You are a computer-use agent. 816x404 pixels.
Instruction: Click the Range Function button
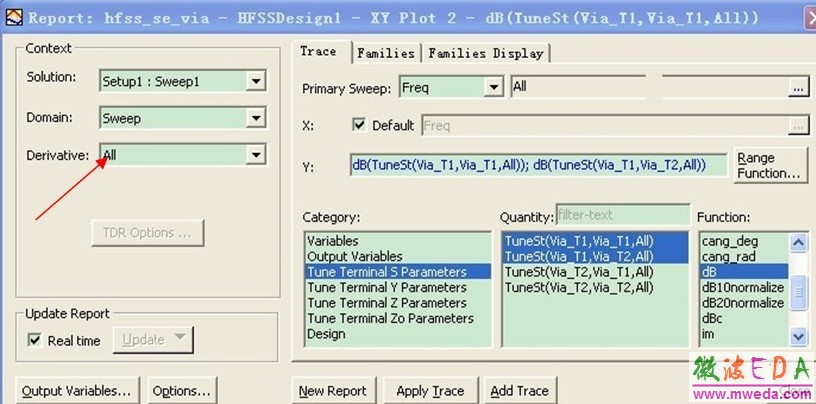pyautogui.click(x=770, y=166)
